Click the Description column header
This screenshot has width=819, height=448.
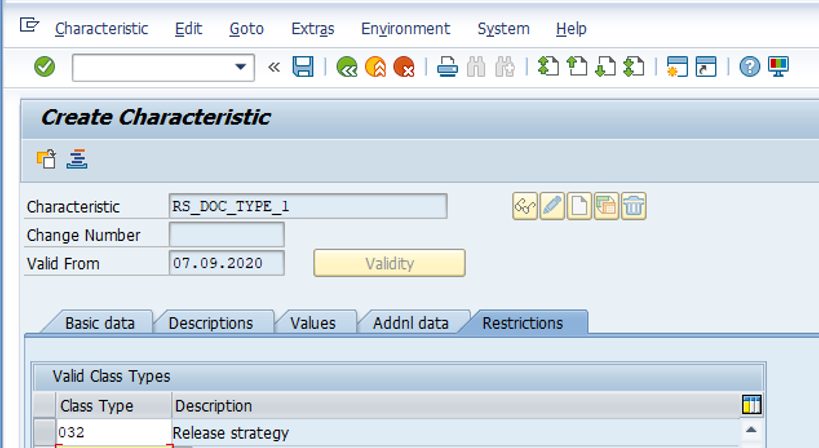(455, 406)
